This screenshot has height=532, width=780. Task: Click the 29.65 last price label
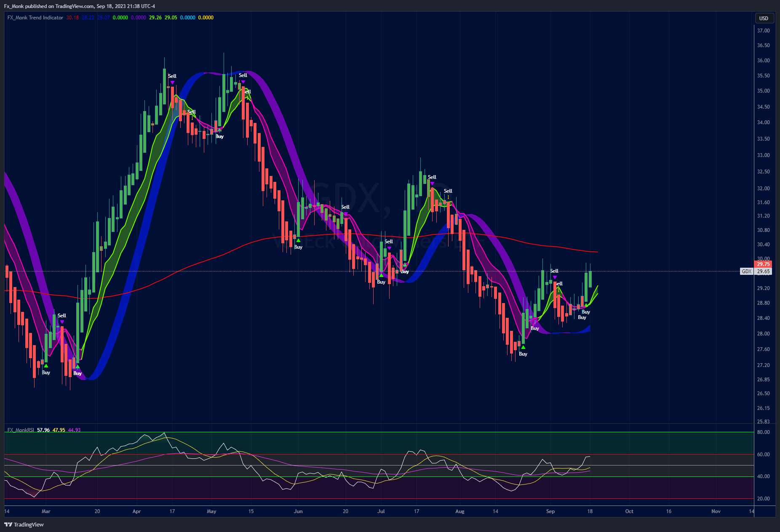coord(763,271)
